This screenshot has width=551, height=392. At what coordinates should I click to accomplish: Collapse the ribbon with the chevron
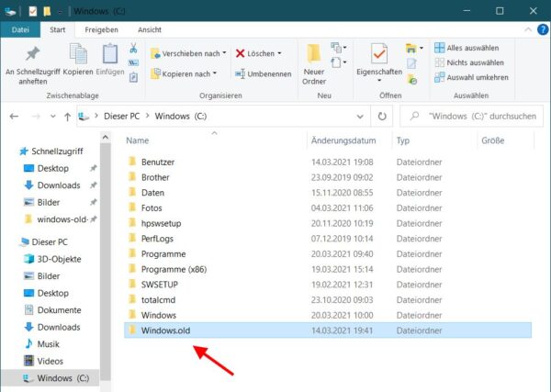(528, 30)
